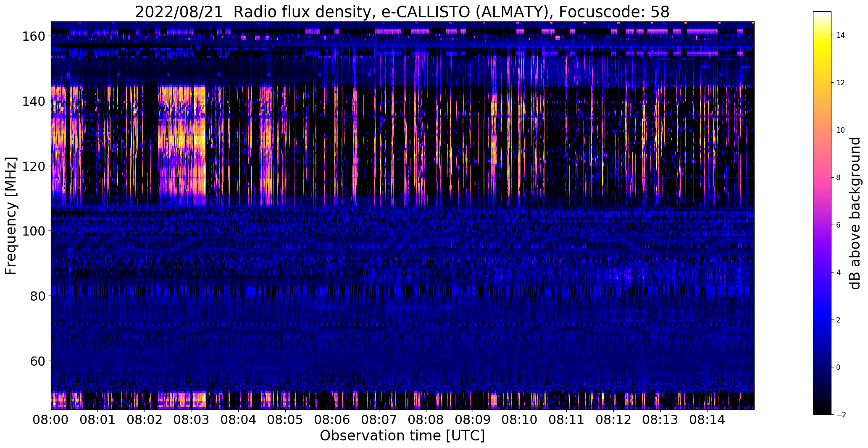Click the vertical colorbar gradient strip
This screenshot has height=448, width=868.
pos(822,213)
